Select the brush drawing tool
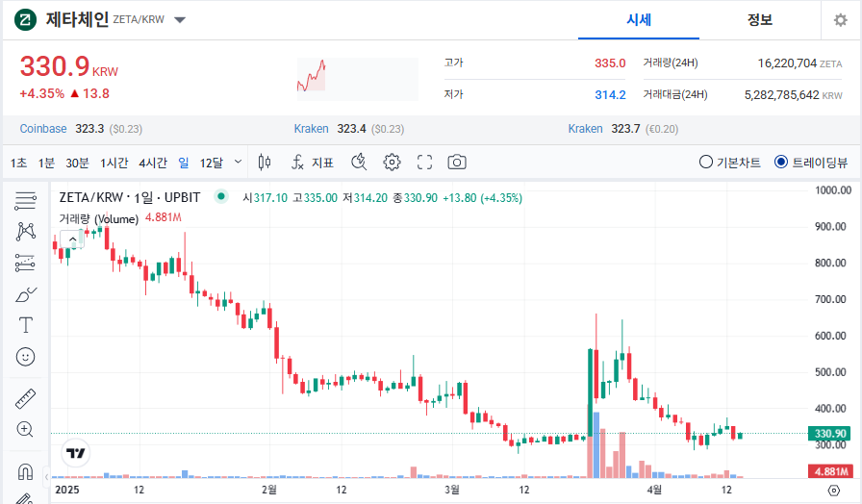Image resolution: width=862 pixels, height=504 pixels. [x=25, y=294]
